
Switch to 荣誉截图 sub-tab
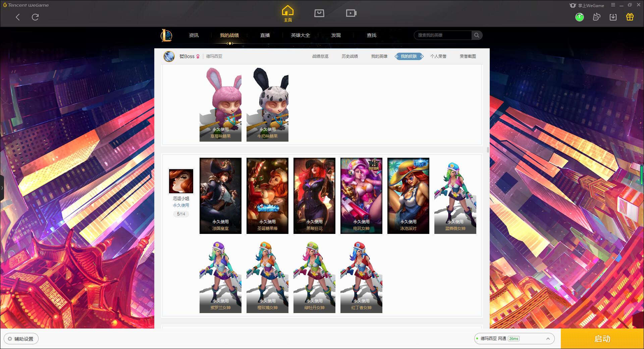(468, 56)
